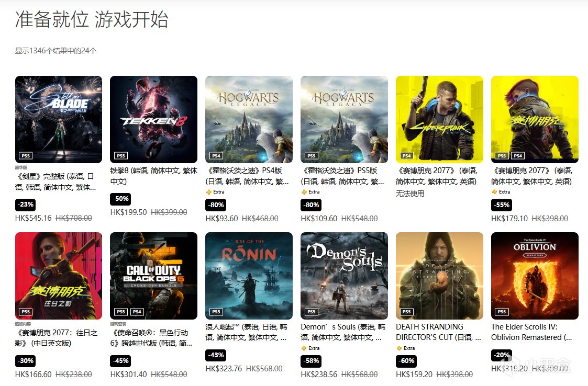Click the HK$199.50 price for Tekken 8
Viewport: 588px width, 386px height.
(x=129, y=212)
